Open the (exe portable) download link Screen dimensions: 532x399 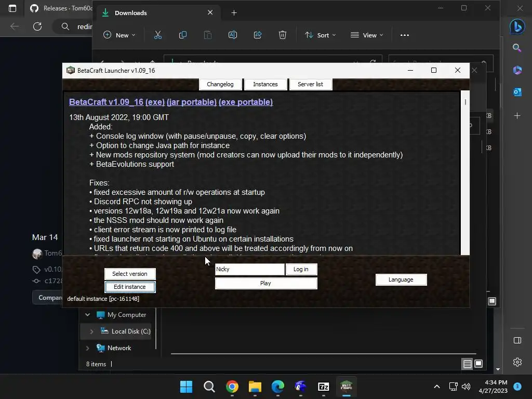point(246,102)
